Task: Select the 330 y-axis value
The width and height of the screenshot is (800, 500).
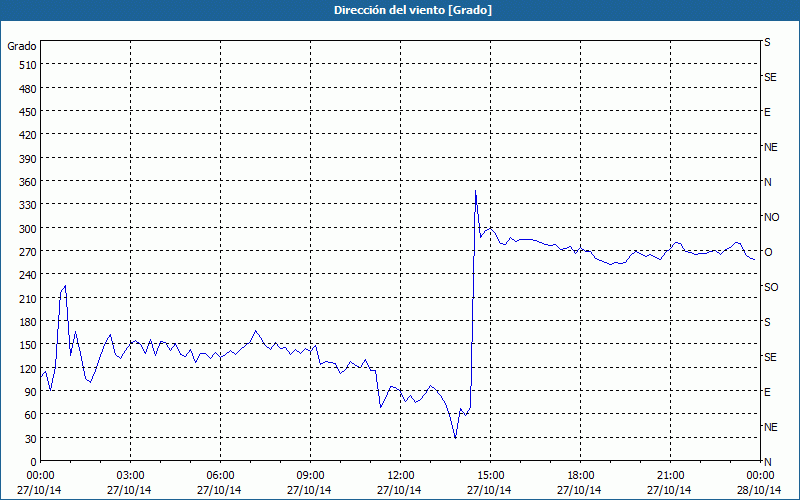Action: 28,205
